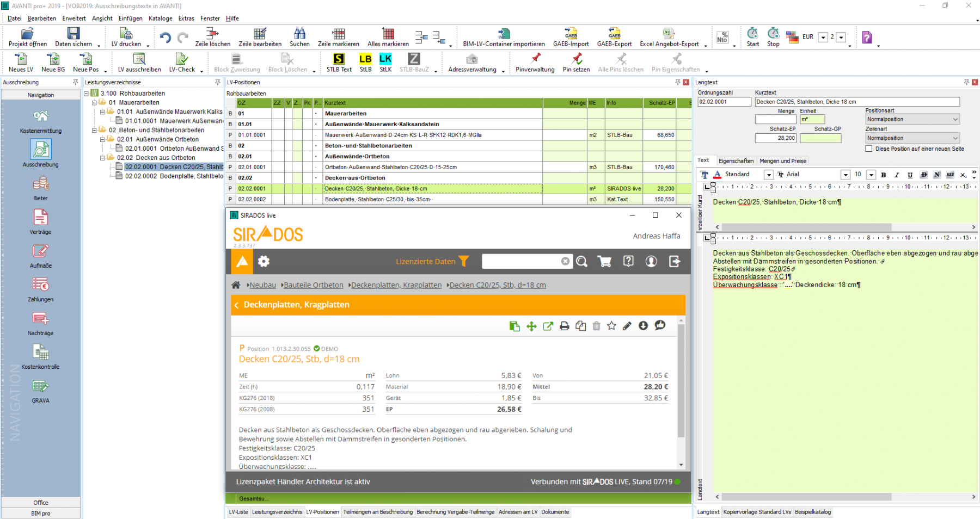Image resolution: width=980 pixels, height=519 pixels.
Task: Click Office navigation button
Action: point(41,503)
